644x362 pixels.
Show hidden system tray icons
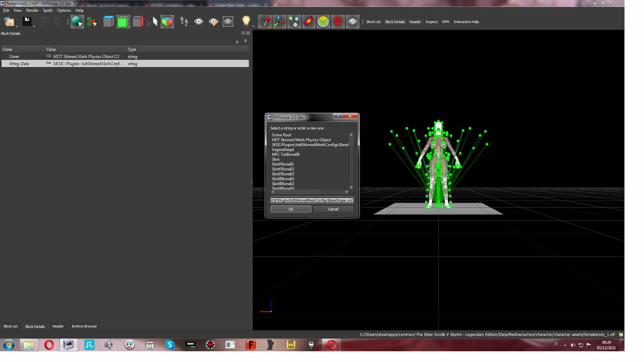pyautogui.click(x=565, y=345)
